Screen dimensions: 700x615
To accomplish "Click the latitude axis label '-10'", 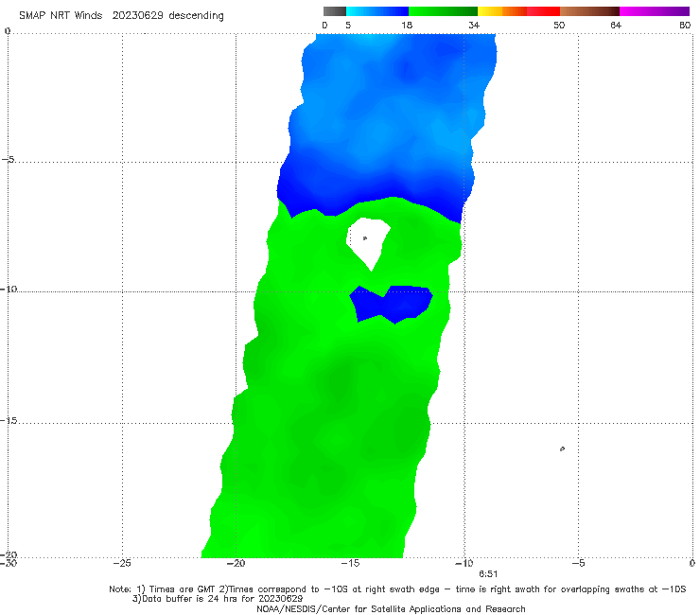I will [x=9, y=289].
